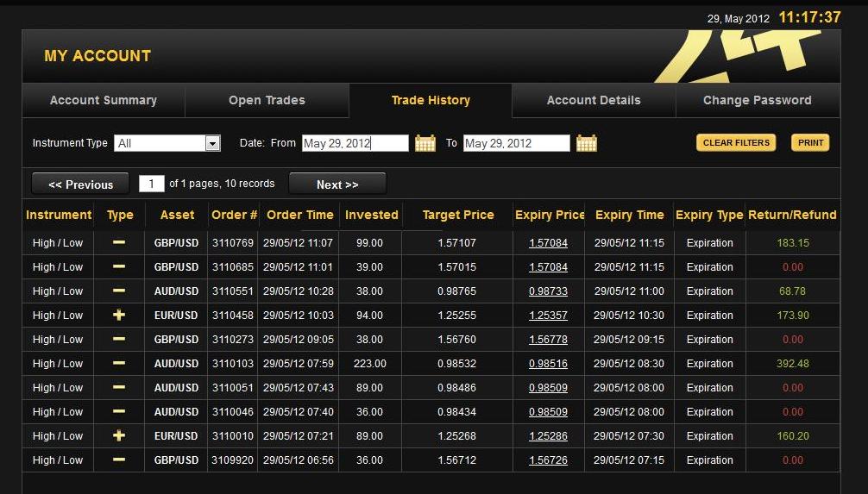Click the From date input field

(x=355, y=143)
